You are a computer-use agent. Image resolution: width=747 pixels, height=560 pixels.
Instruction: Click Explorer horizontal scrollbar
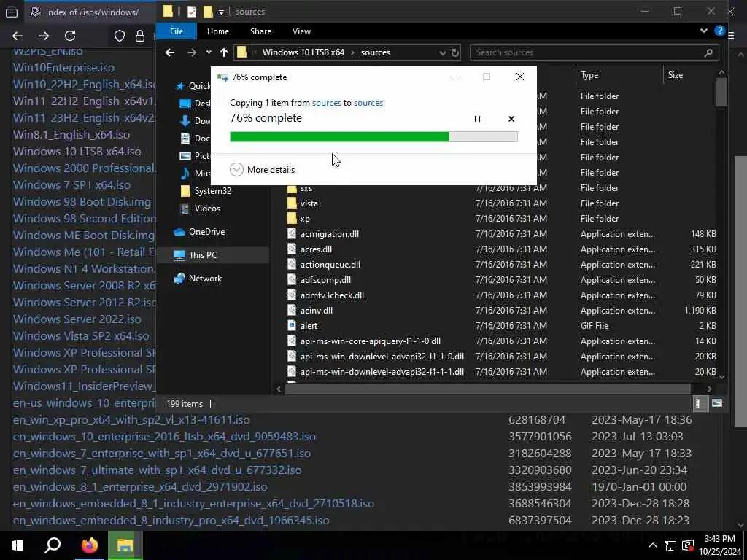click(x=488, y=389)
